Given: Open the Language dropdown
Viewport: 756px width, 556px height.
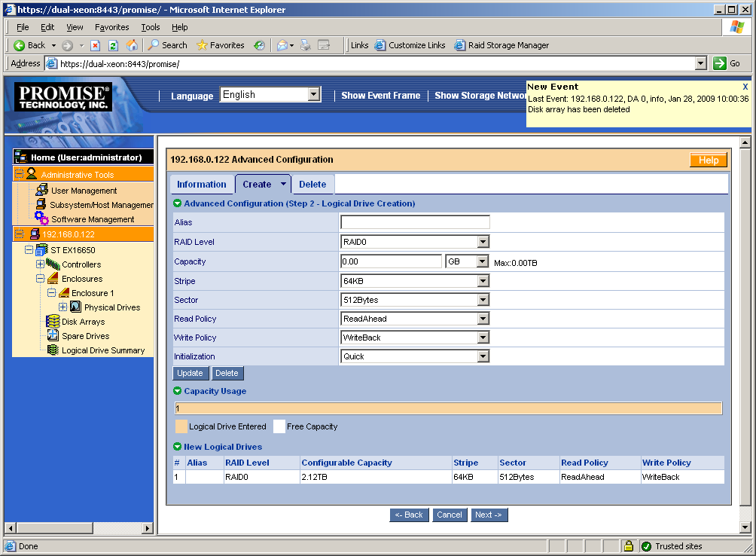Looking at the screenshot, I should tap(314, 94).
